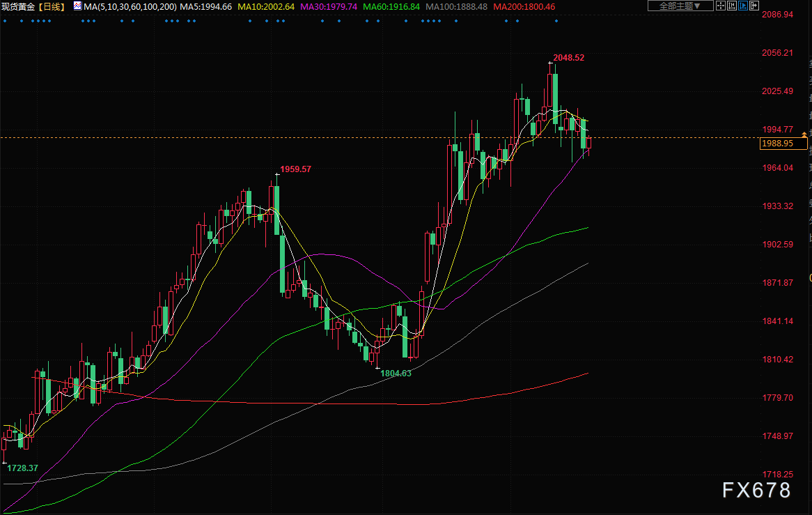Select the 日线 period label
This screenshot has height=515, width=812.
[52, 7]
